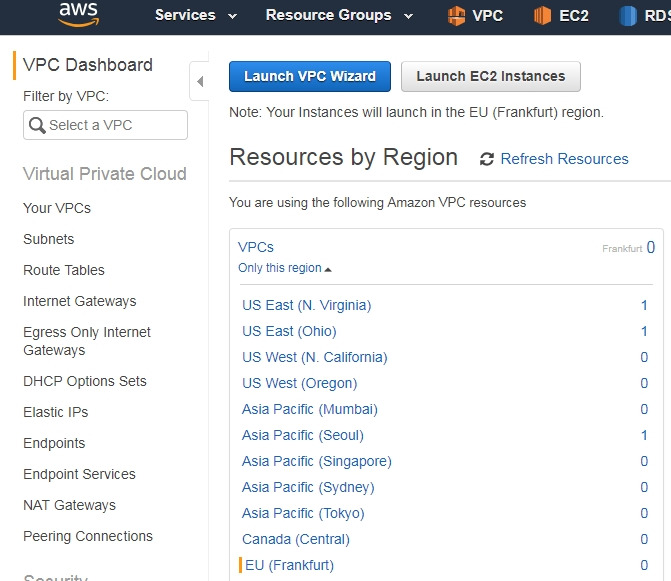
Task: Open the Services dropdown menu
Action: pyautogui.click(x=196, y=15)
